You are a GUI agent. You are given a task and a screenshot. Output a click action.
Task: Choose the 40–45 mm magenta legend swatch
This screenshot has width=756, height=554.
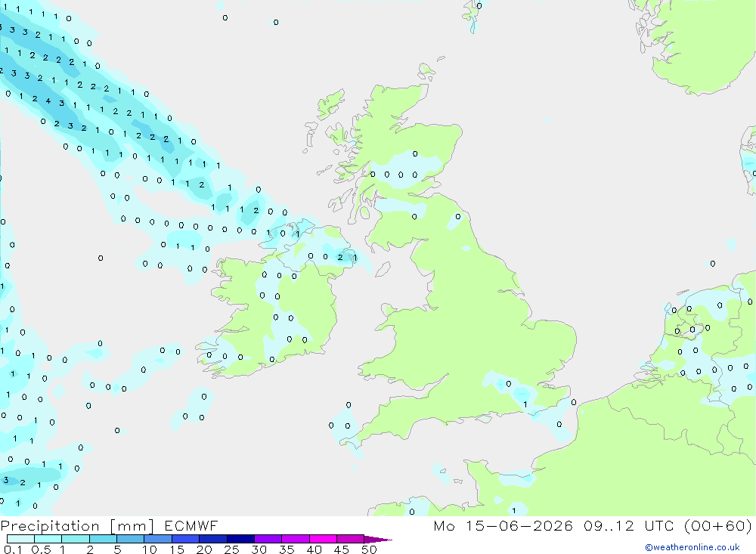click(x=323, y=539)
